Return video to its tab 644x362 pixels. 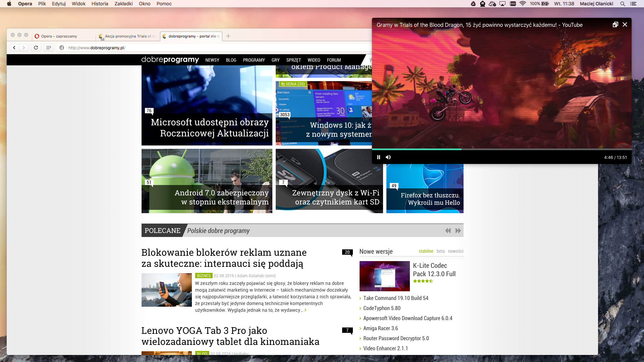click(615, 24)
